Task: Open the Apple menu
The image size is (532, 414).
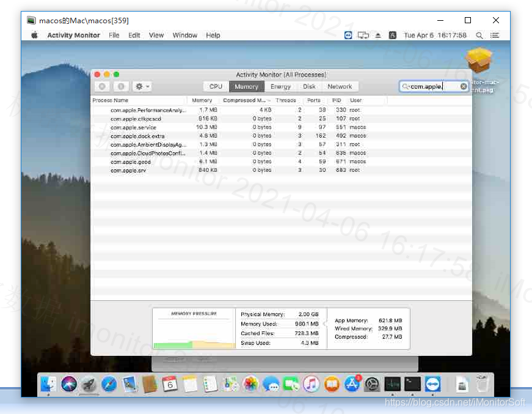Action: pyautogui.click(x=34, y=35)
